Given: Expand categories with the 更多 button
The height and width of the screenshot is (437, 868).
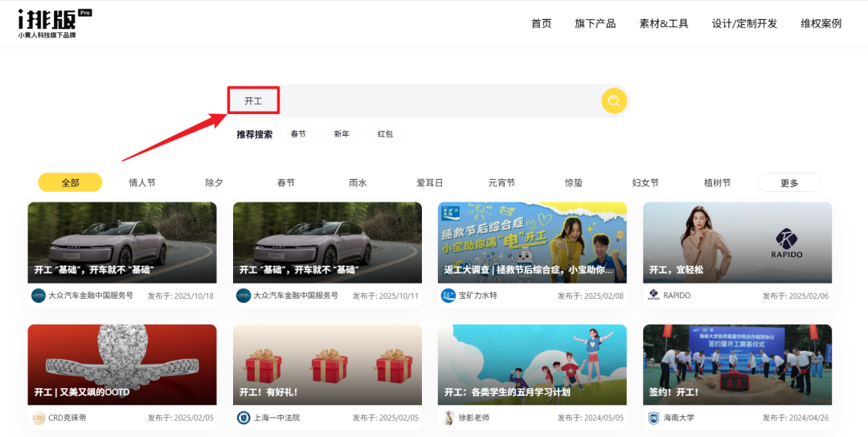Looking at the screenshot, I should [789, 182].
